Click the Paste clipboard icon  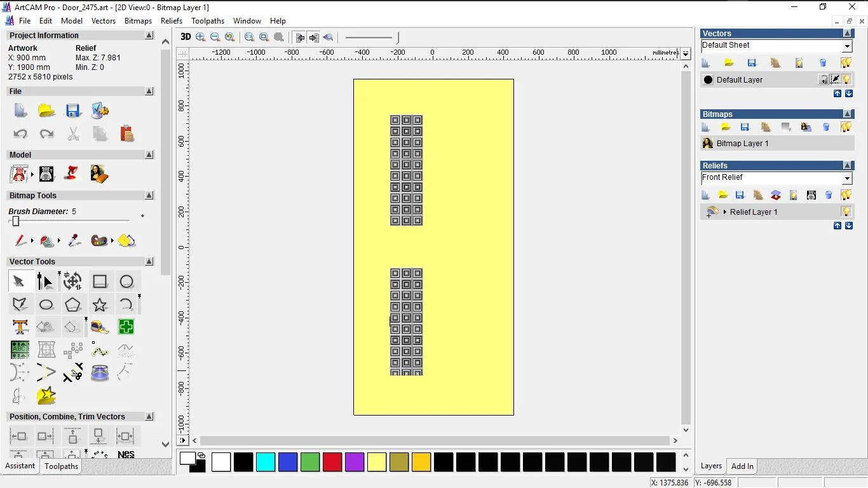[127, 134]
